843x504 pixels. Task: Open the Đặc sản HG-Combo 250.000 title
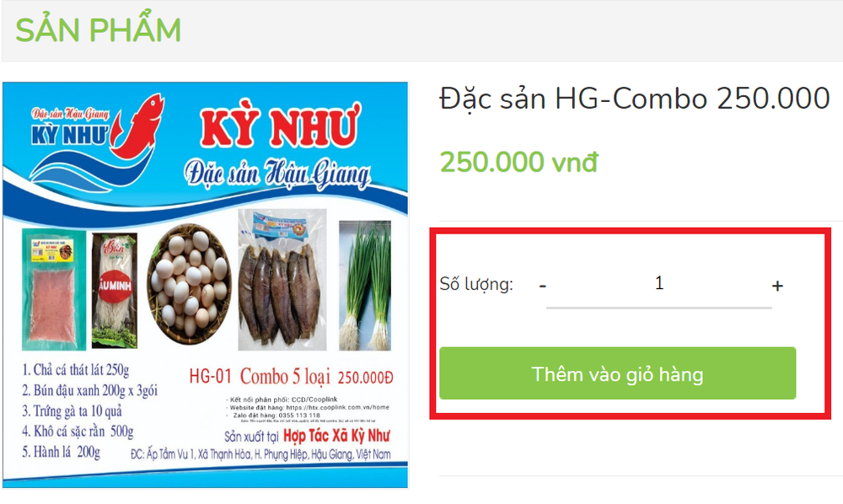(635, 99)
